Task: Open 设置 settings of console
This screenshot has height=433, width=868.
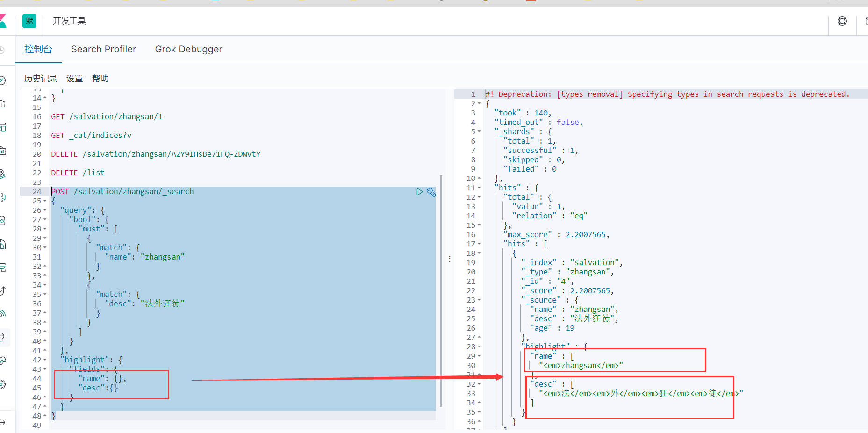Action: (x=75, y=79)
